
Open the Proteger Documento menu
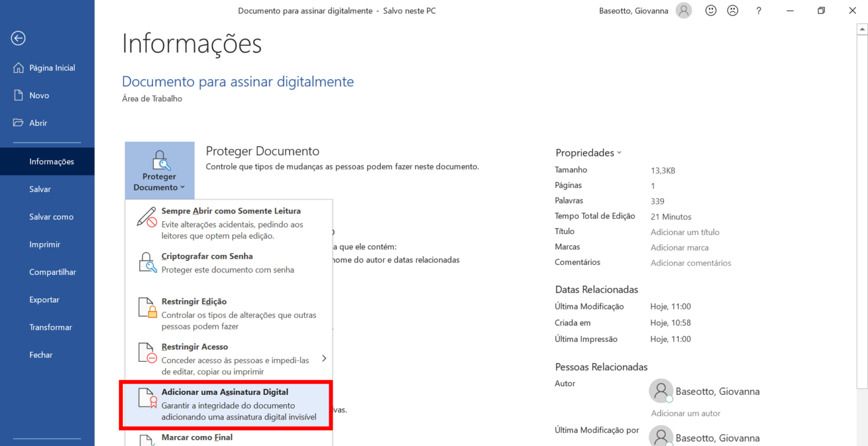(x=159, y=170)
